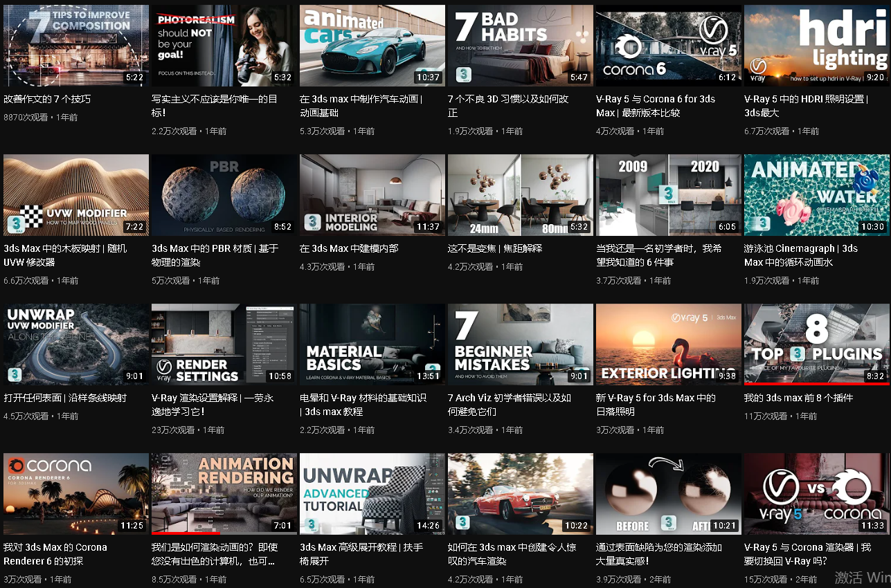This screenshot has width=891, height=588.
Task: Click the '15万次观看・2年前' view count
Action: coord(780,579)
